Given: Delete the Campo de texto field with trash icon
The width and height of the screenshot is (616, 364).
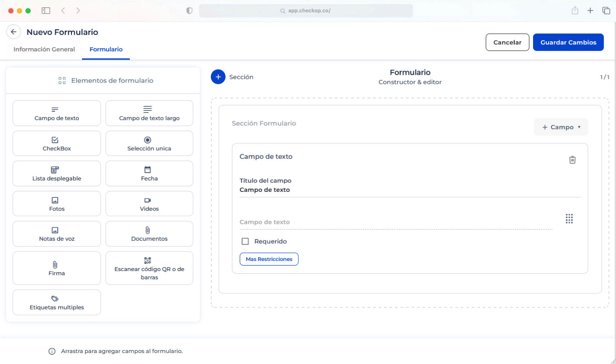Looking at the screenshot, I should point(572,159).
